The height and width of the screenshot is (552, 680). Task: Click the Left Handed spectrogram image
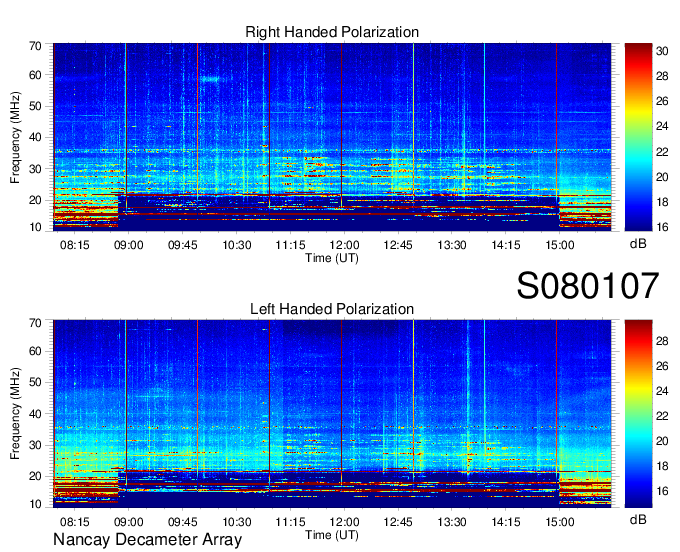(x=332, y=414)
